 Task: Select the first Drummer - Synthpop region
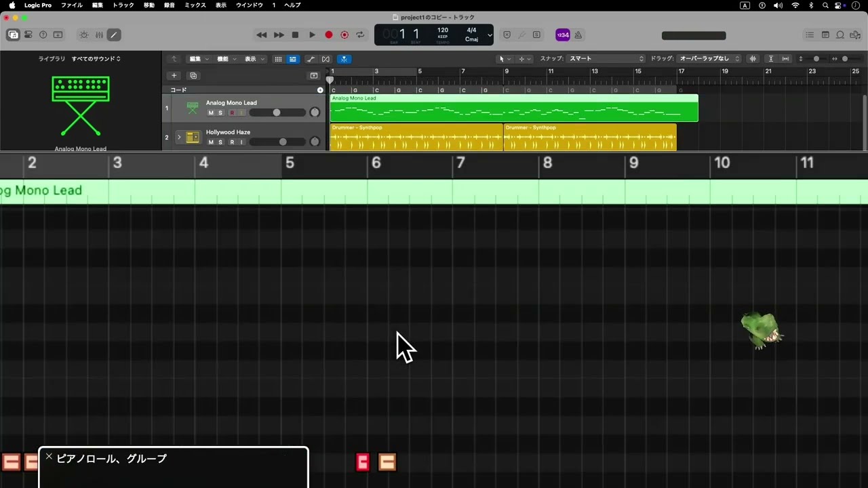[416, 137]
